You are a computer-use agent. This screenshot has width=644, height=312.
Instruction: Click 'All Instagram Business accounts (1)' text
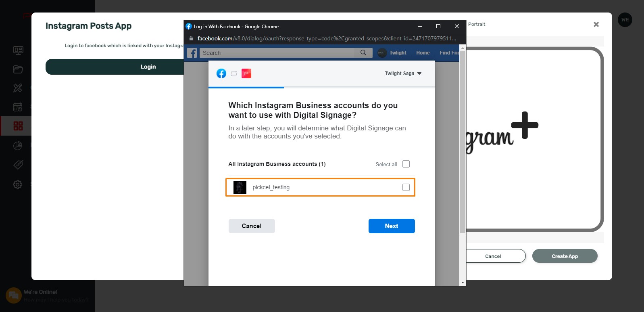point(277,164)
